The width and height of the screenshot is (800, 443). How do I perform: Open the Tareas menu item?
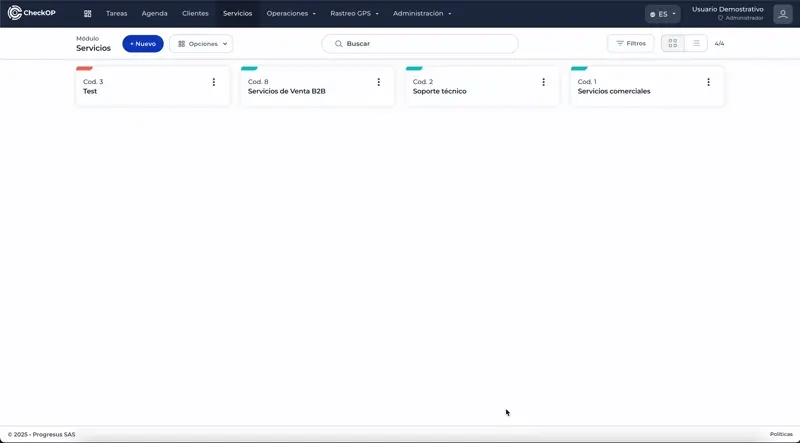click(x=117, y=14)
